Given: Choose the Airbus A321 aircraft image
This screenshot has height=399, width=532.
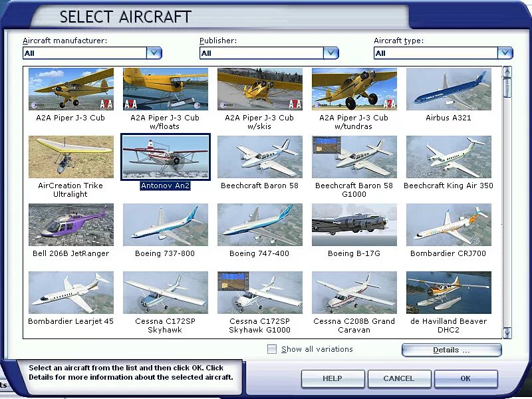Looking at the screenshot, I should [x=448, y=89].
